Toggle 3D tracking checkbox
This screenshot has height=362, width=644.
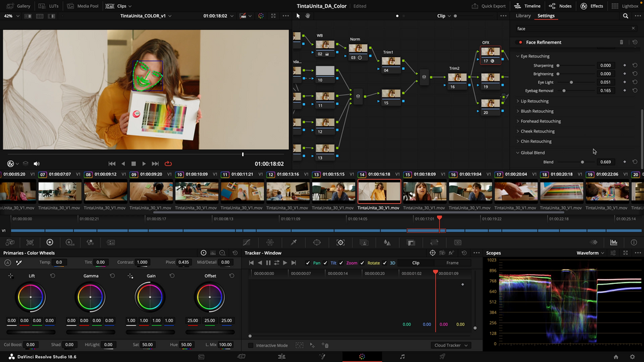(385, 263)
